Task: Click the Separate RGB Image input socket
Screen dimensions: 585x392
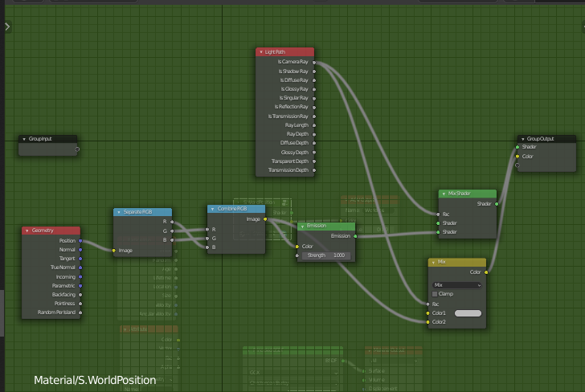Action: point(114,251)
